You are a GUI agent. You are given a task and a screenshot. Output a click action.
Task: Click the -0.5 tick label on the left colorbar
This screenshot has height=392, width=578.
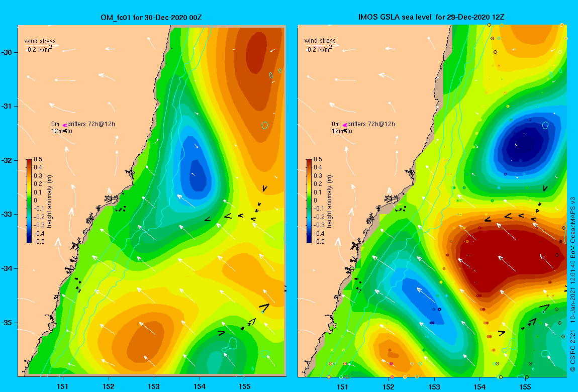tap(39, 242)
